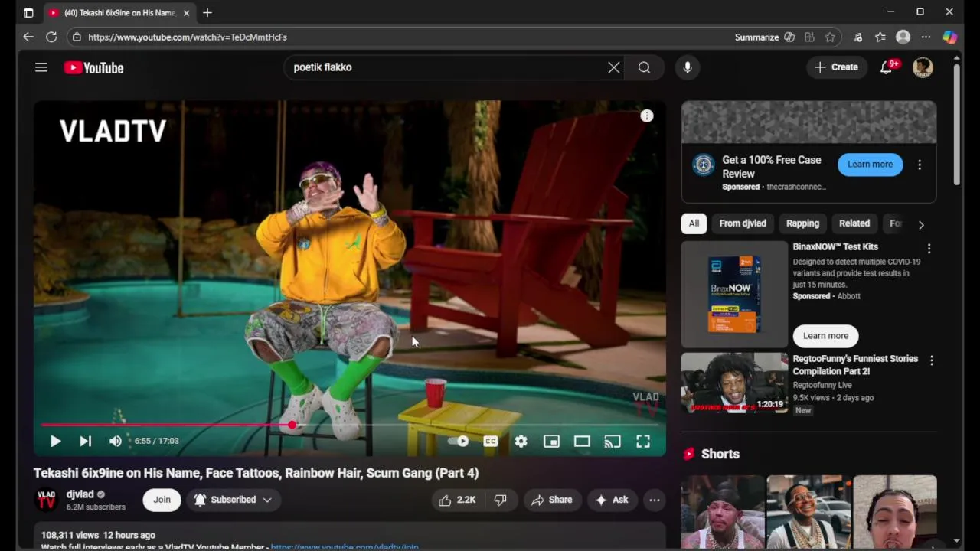Dislike this video
The image size is (980, 551).
point(500,500)
